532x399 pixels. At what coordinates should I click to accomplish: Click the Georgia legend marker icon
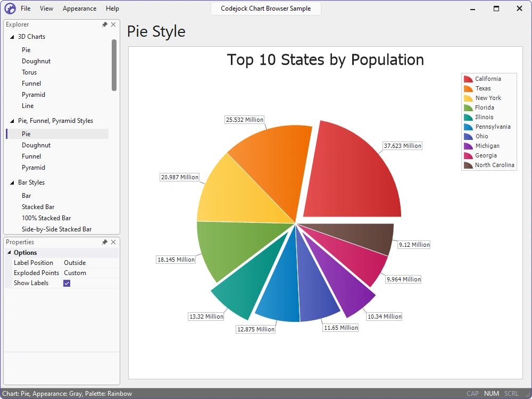tap(468, 156)
